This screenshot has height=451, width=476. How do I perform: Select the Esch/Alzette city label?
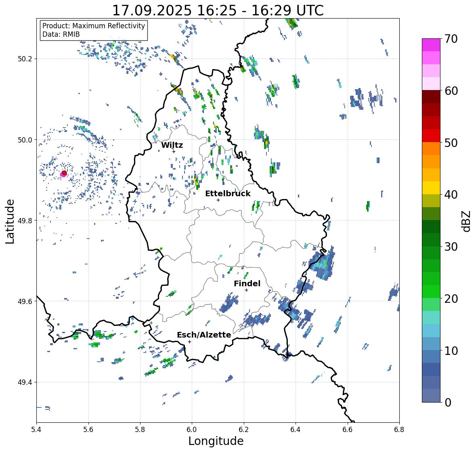pyautogui.click(x=204, y=335)
